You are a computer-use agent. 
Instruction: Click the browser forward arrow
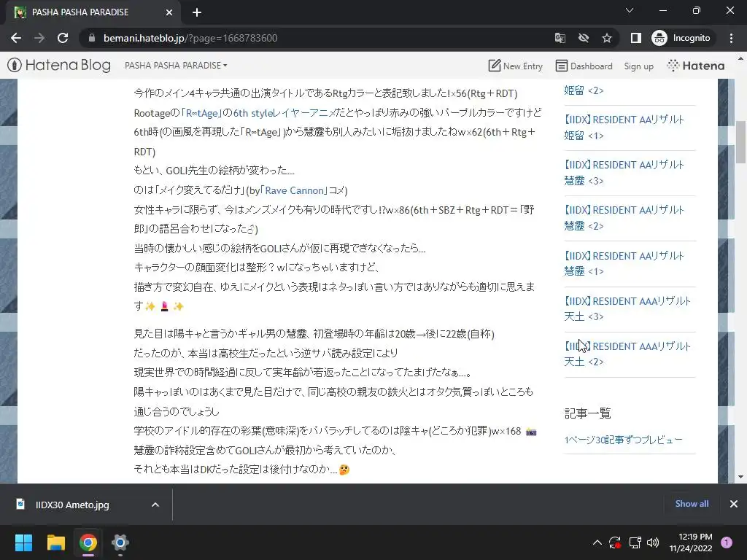click(39, 38)
